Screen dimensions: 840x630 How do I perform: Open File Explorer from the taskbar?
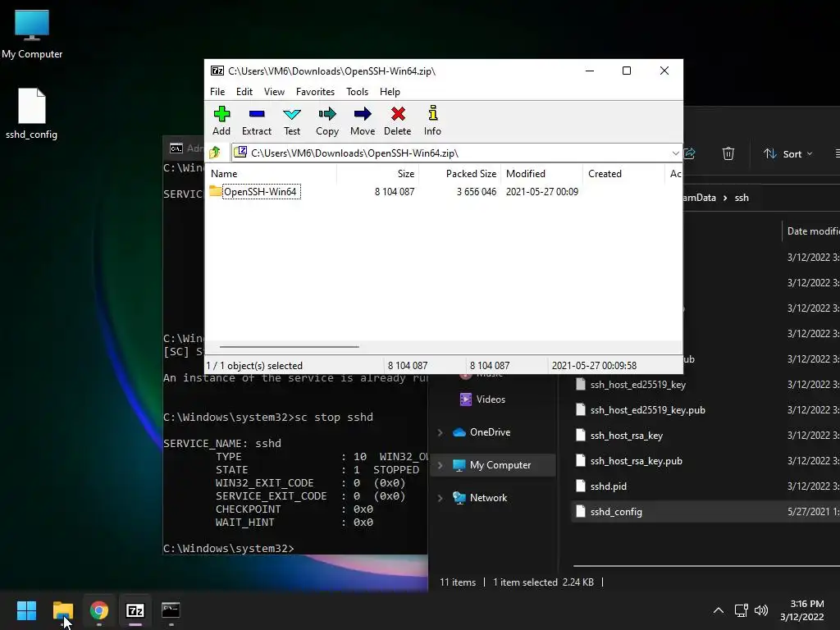(62, 610)
